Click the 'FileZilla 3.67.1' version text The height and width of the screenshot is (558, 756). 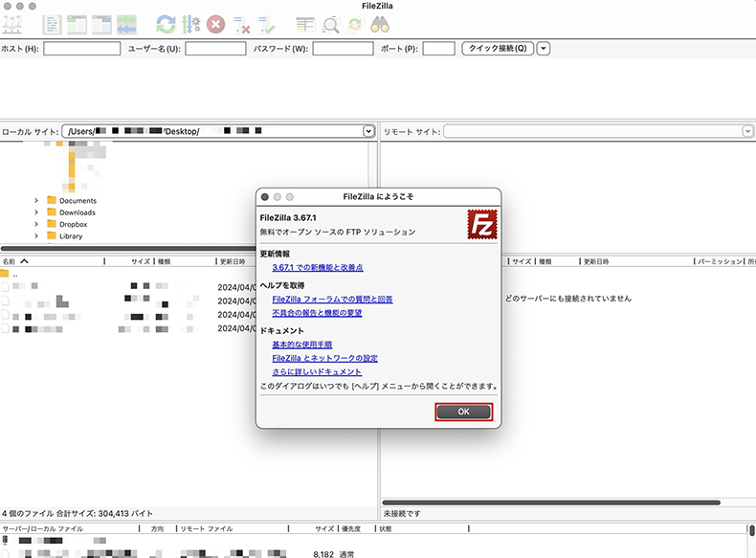[288, 218]
